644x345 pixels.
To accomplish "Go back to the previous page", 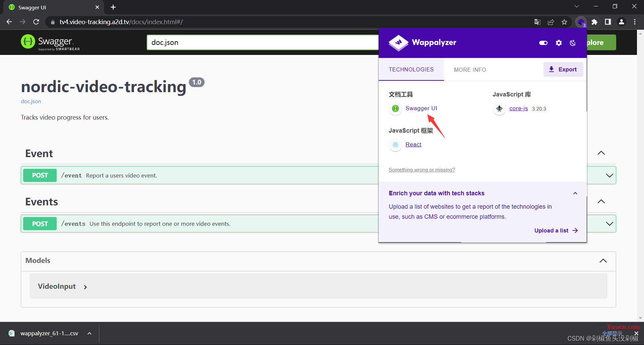I will click(9, 22).
